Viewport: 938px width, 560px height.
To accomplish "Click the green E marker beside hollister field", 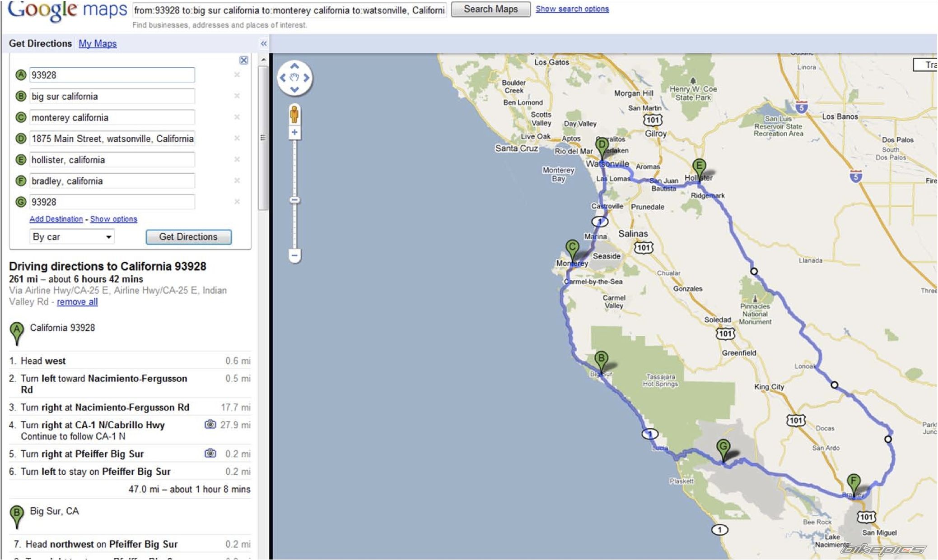I will click(x=21, y=160).
